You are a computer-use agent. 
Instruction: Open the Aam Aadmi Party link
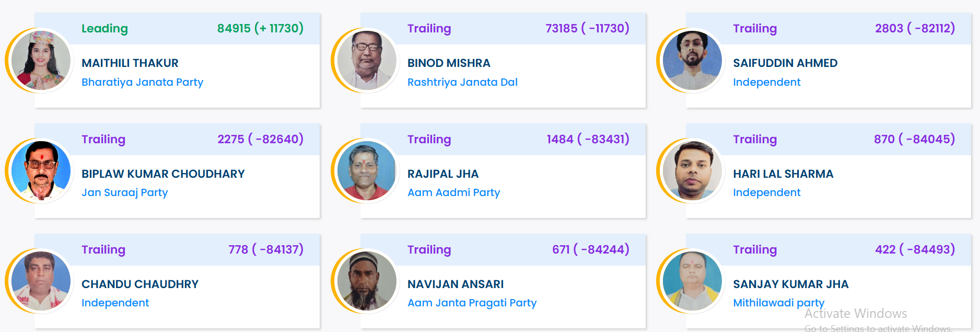point(453,192)
